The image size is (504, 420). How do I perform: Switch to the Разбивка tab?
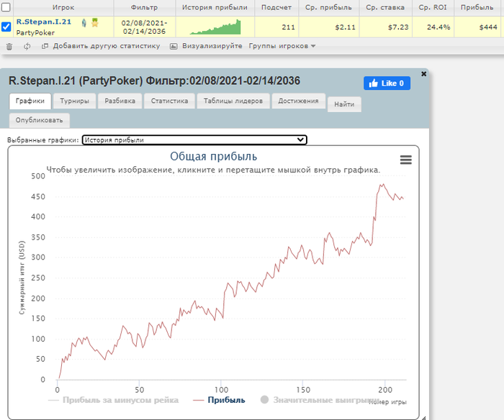[120, 101]
